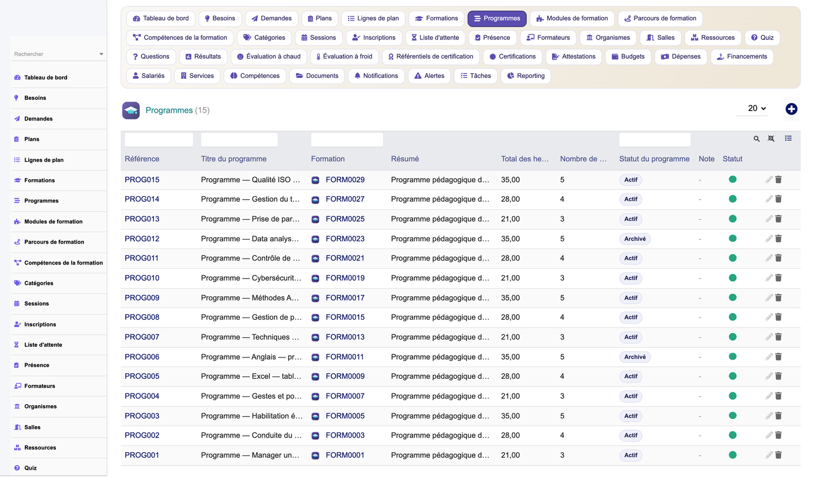Open the Tableau de bord tab

[x=161, y=19]
